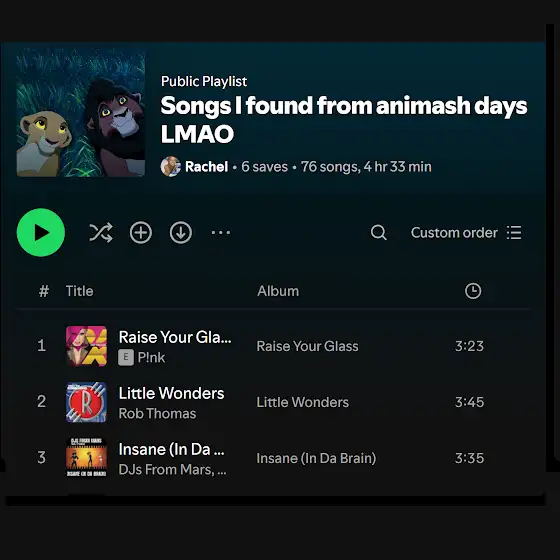The width and height of the screenshot is (560, 560).
Task: Search within this playlist
Action: pyautogui.click(x=379, y=233)
